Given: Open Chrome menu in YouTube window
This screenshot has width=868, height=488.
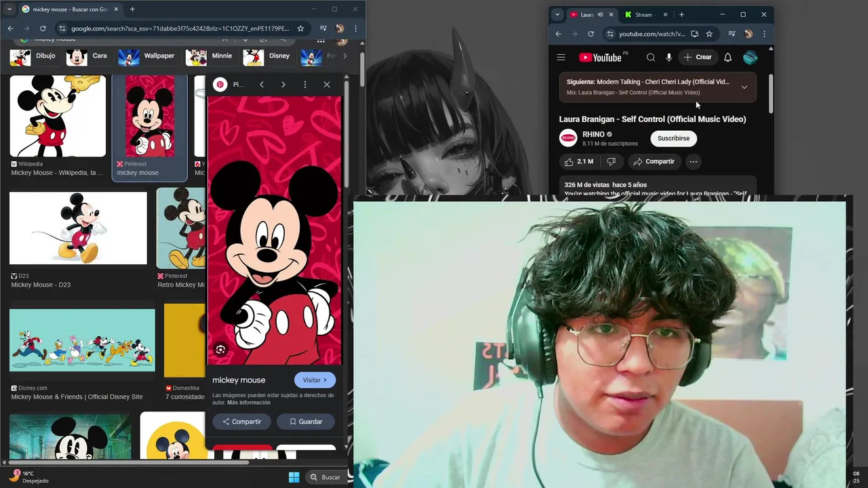Looking at the screenshot, I should click(x=764, y=34).
